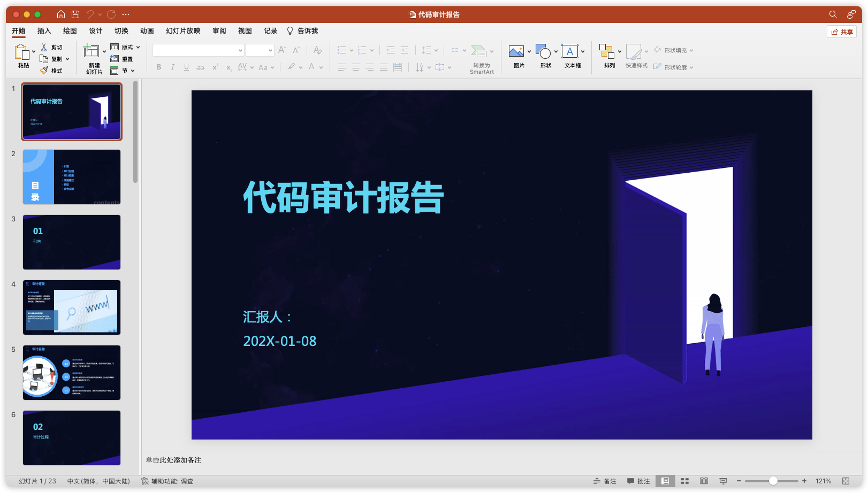868x493 pixels.
Task: Toggle underline formatting
Action: [x=186, y=67]
